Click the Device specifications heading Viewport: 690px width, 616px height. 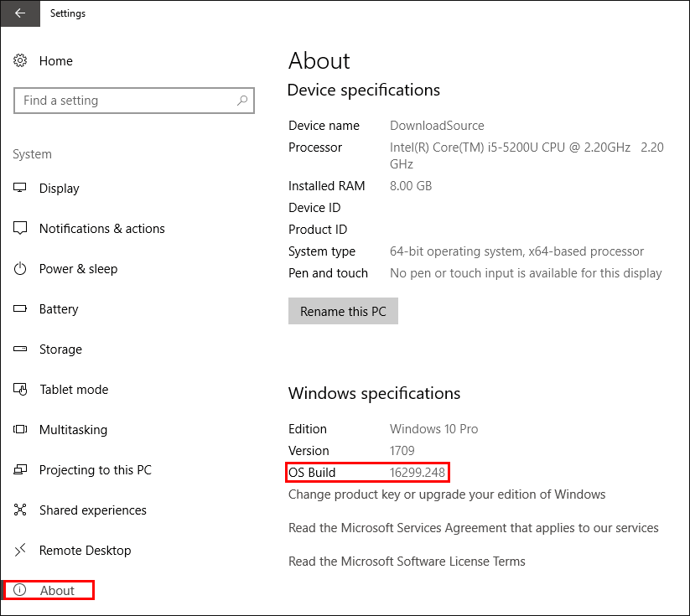pyautogui.click(x=364, y=90)
